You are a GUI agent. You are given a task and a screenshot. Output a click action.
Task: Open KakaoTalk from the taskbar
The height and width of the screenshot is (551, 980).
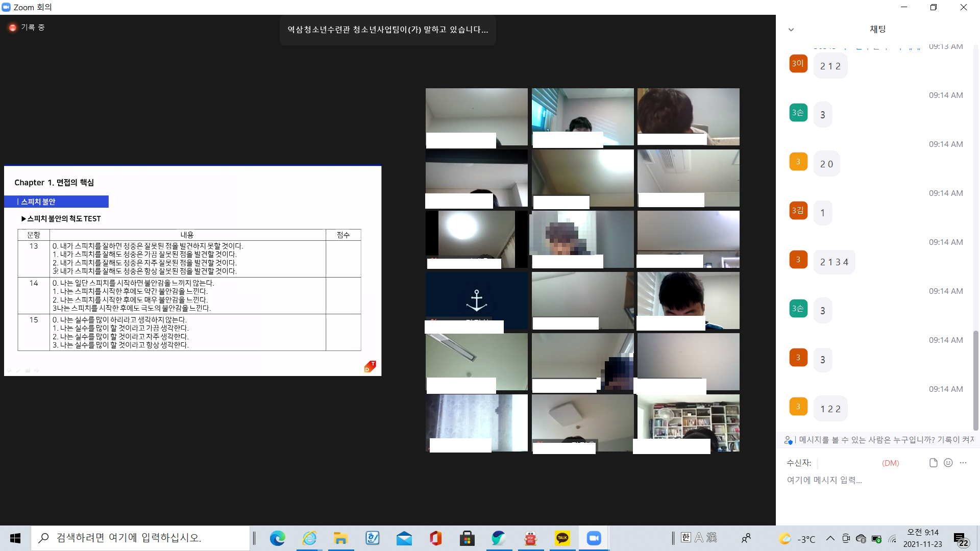tap(562, 538)
